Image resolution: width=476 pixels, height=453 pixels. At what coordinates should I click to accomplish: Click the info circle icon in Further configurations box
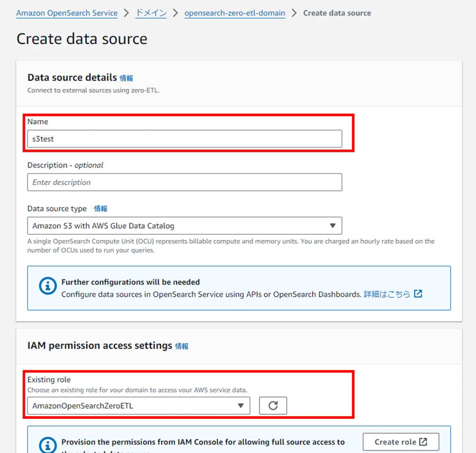click(48, 286)
